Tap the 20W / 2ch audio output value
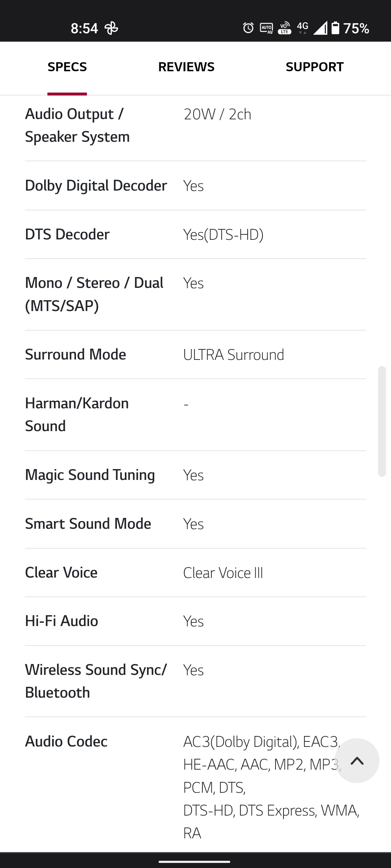The image size is (391, 868). pos(217,114)
